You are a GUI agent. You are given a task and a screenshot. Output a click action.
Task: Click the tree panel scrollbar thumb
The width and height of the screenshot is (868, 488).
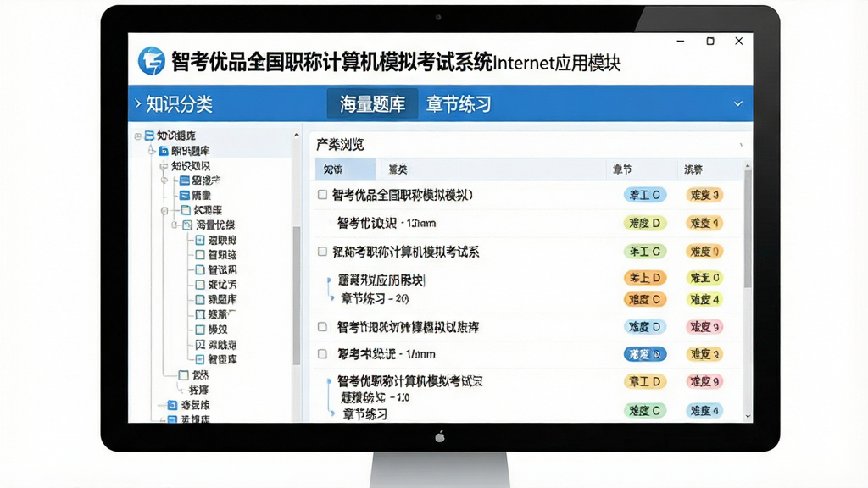click(x=296, y=296)
